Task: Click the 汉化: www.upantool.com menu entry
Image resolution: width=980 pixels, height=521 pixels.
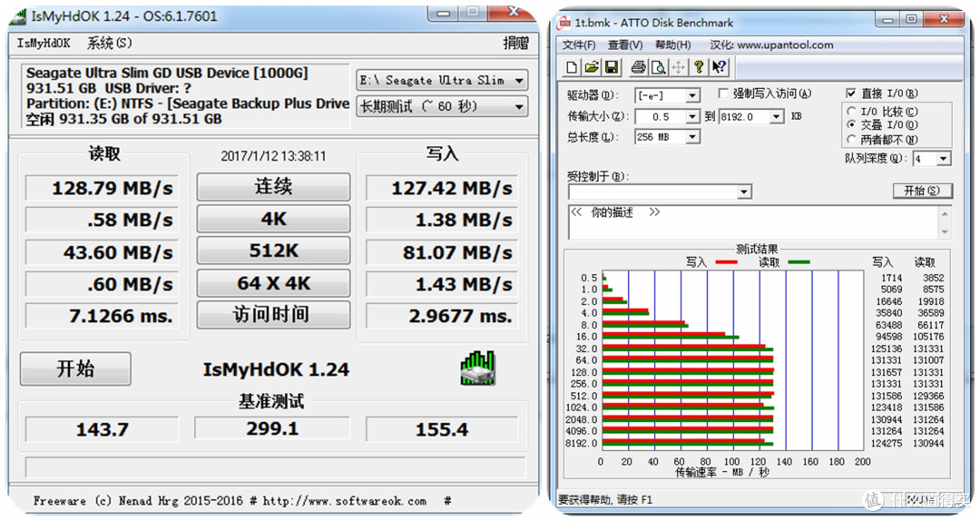Action: pyautogui.click(x=771, y=45)
